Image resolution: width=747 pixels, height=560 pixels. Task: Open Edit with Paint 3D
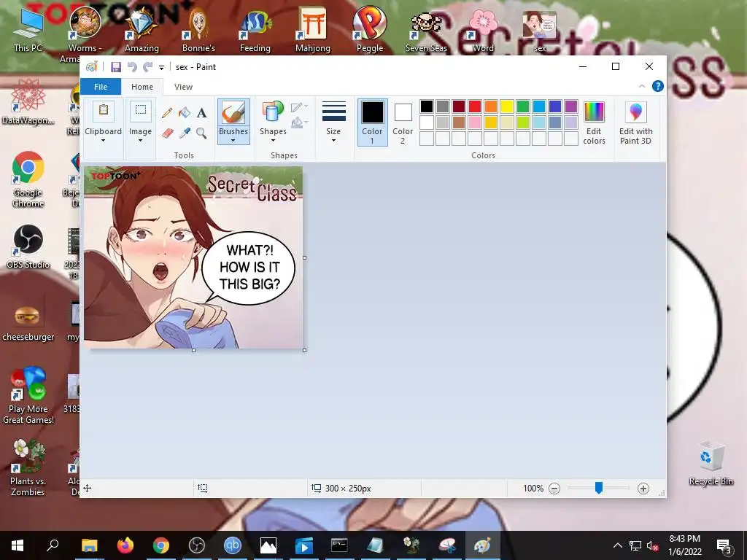point(635,122)
